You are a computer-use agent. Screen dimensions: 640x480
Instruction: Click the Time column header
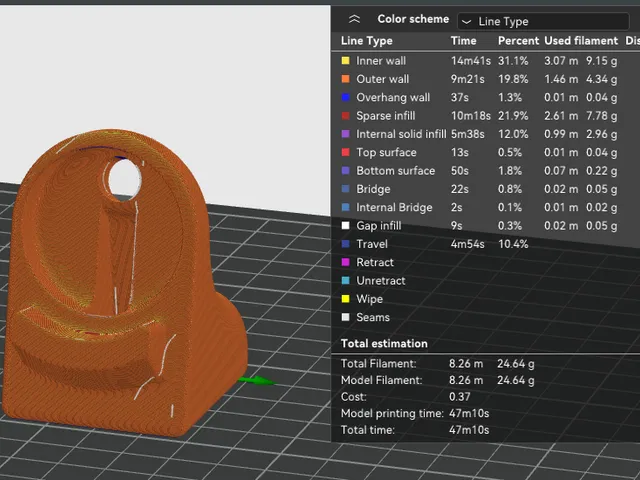coord(463,41)
